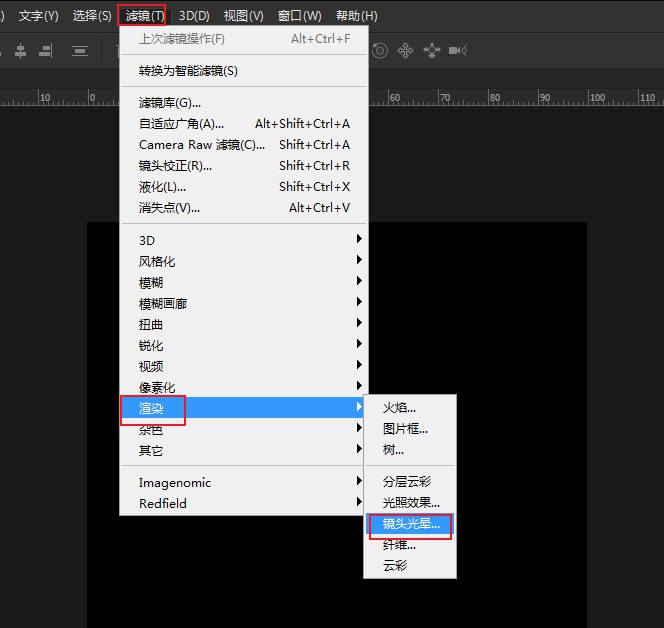Open the 3D(D) menu
The height and width of the screenshot is (628, 664).
coord(194,16)
